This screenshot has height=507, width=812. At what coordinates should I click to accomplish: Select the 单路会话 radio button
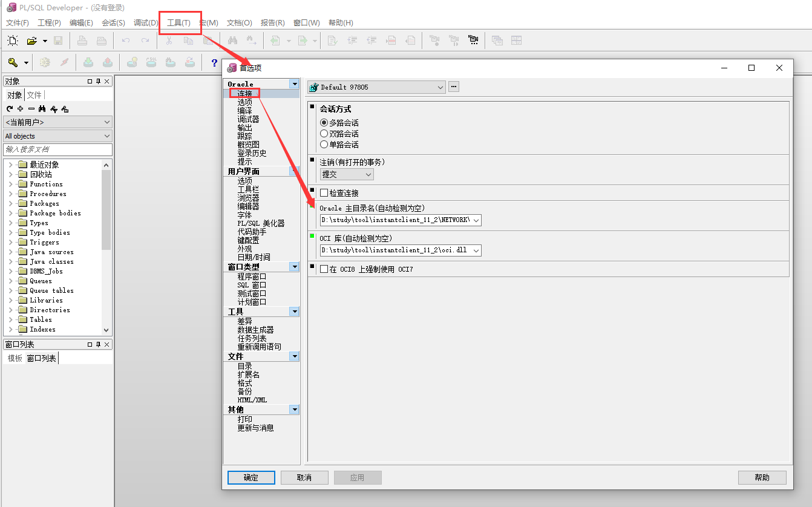[324, 145]
